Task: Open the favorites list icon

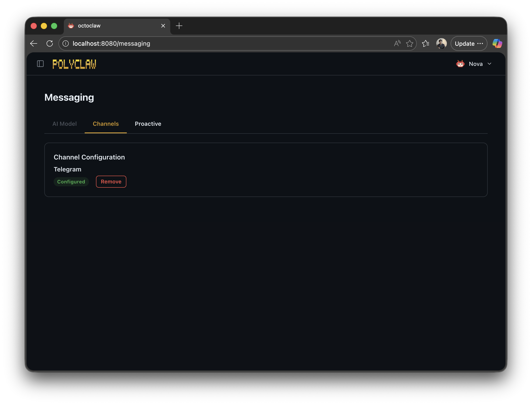Action: click(x=426, y=44)
